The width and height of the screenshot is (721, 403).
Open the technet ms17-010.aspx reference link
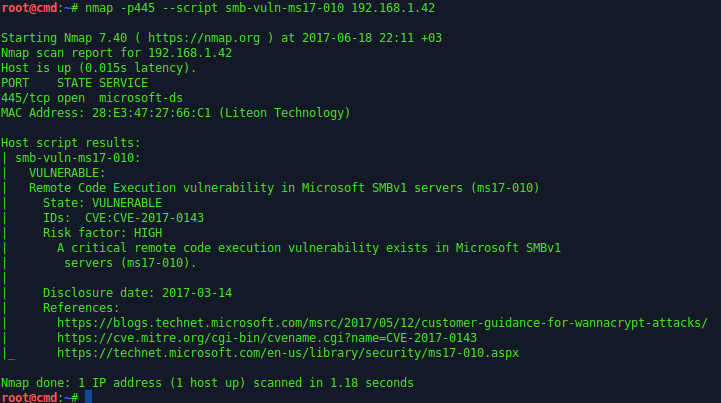tap(287, 353)
